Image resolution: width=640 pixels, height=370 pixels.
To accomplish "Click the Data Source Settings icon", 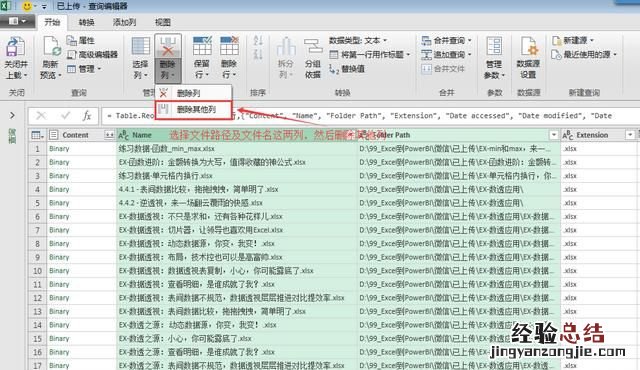I will [528, 47].
